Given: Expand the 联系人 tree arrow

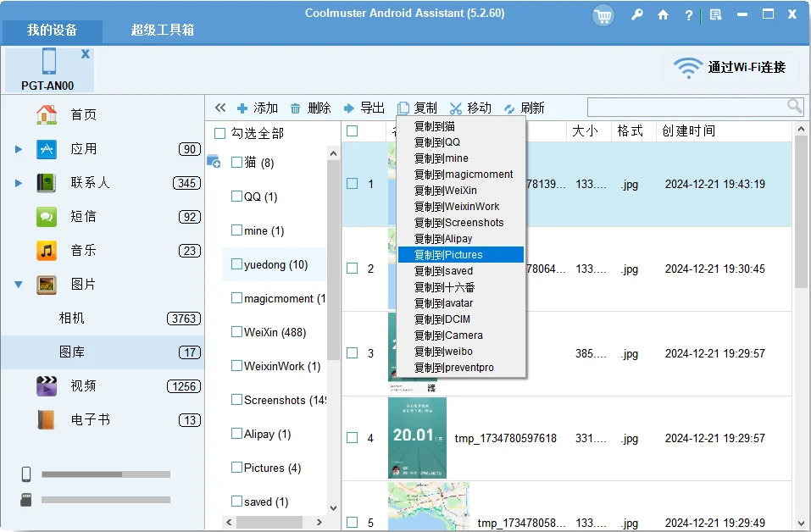Looking at the screenshot, I should pyautogui.click(x=19, y=183).
